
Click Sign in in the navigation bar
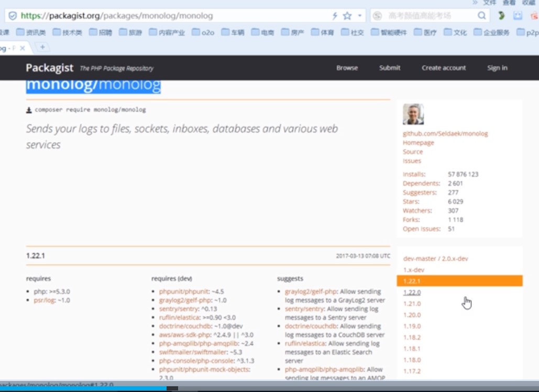click(497, 68)
